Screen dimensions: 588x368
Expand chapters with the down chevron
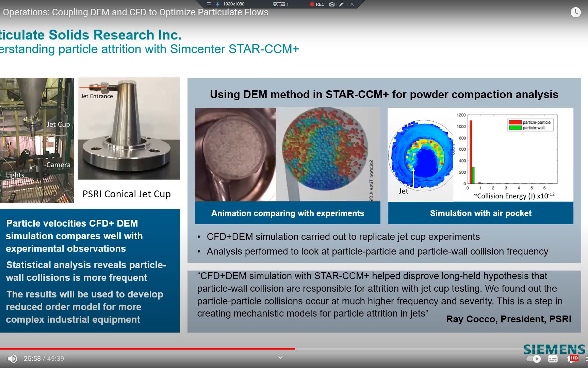pyautogui.click(x=280, y=357)
